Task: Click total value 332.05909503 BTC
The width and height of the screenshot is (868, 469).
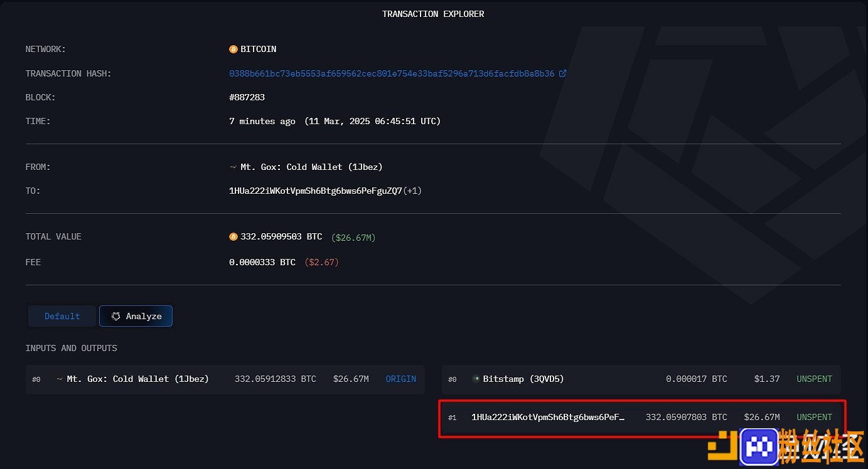Action: [281, 237]
